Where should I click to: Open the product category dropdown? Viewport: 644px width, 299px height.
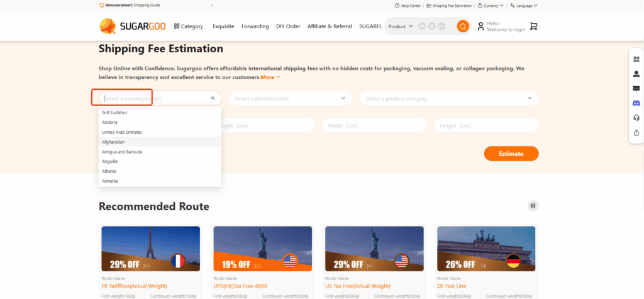click(x=449, y=99)
